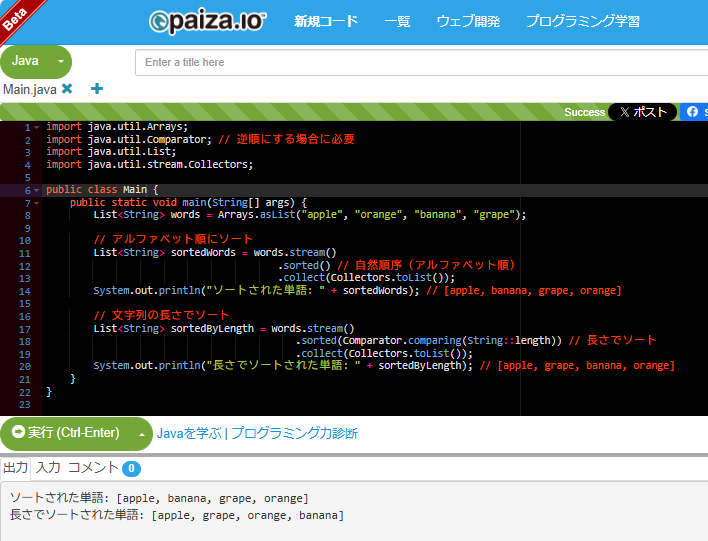Add a new file with plus icon
Image resolution: width=708 pixels, height=541 pixels.
coord(97,89)
